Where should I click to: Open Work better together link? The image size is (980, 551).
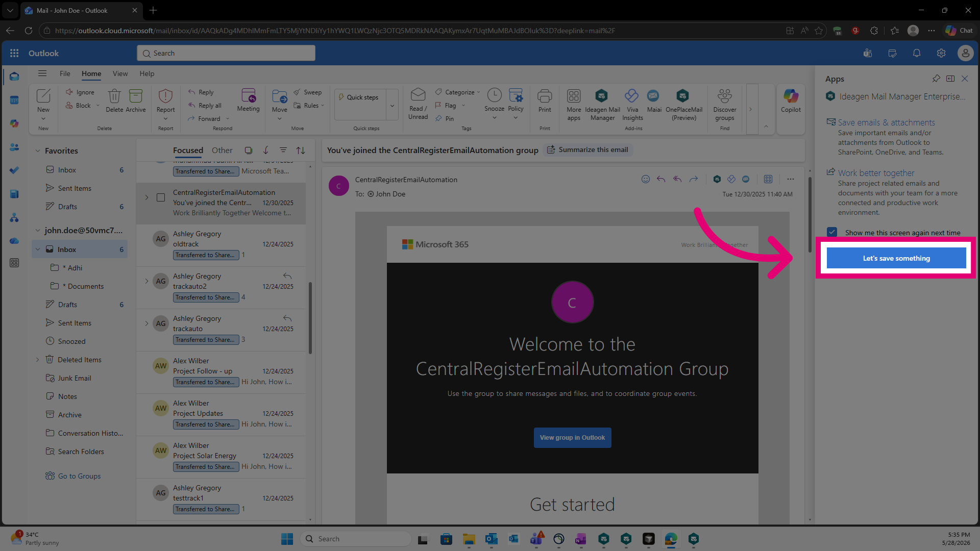[x=876, y=173]
